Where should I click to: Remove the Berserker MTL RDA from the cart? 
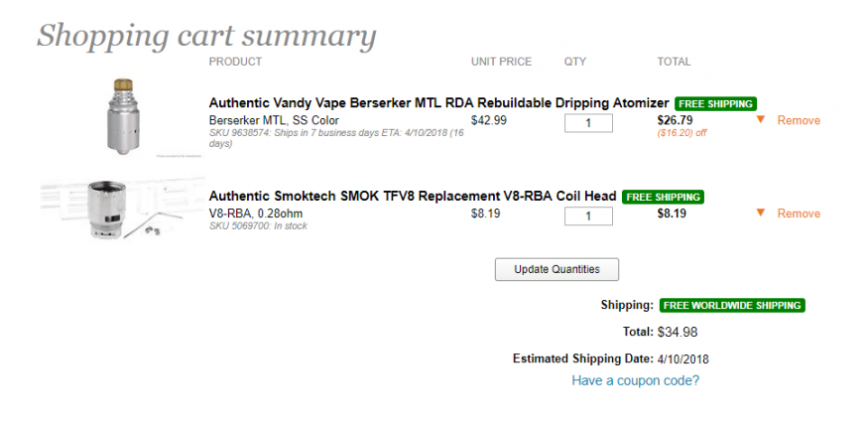tap(799, 120)
